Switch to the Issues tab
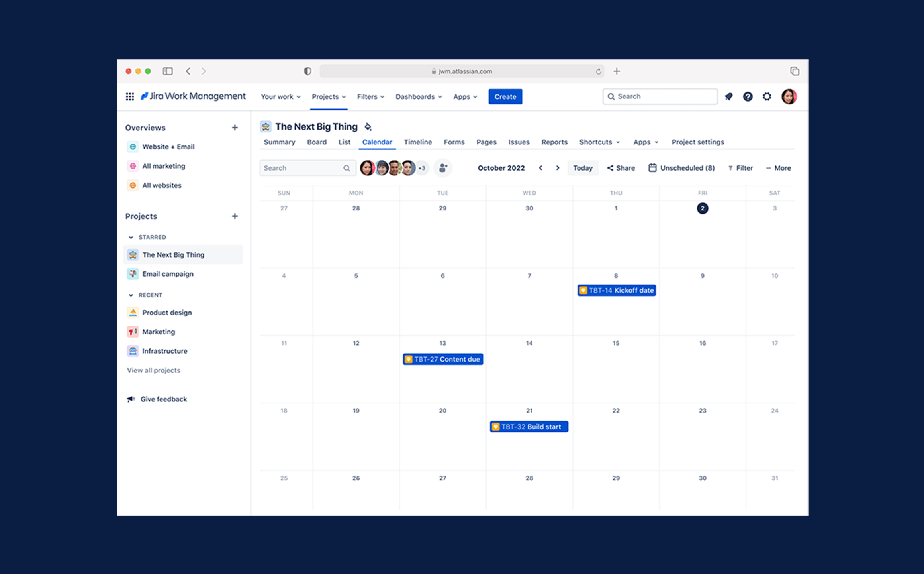Viewport: 924px width, 574px height. [x=519, y=142]
